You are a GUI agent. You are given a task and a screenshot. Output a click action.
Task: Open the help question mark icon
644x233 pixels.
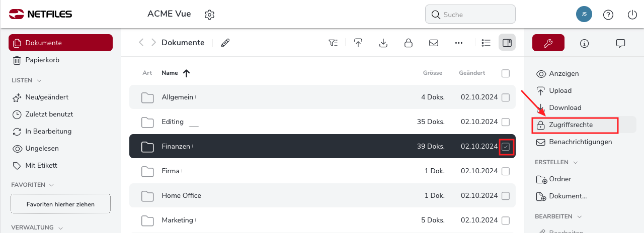coord(608,15)
